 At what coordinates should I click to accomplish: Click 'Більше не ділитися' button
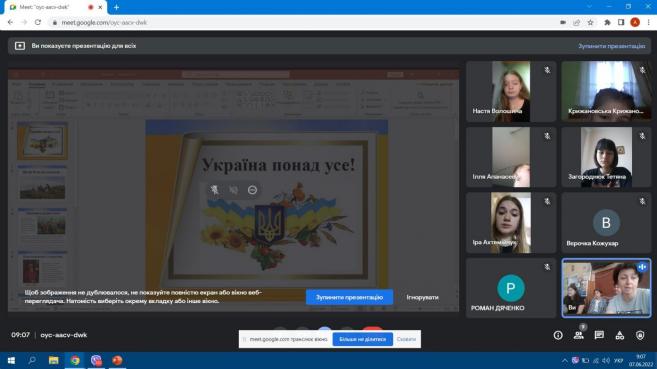coord(362,339)
